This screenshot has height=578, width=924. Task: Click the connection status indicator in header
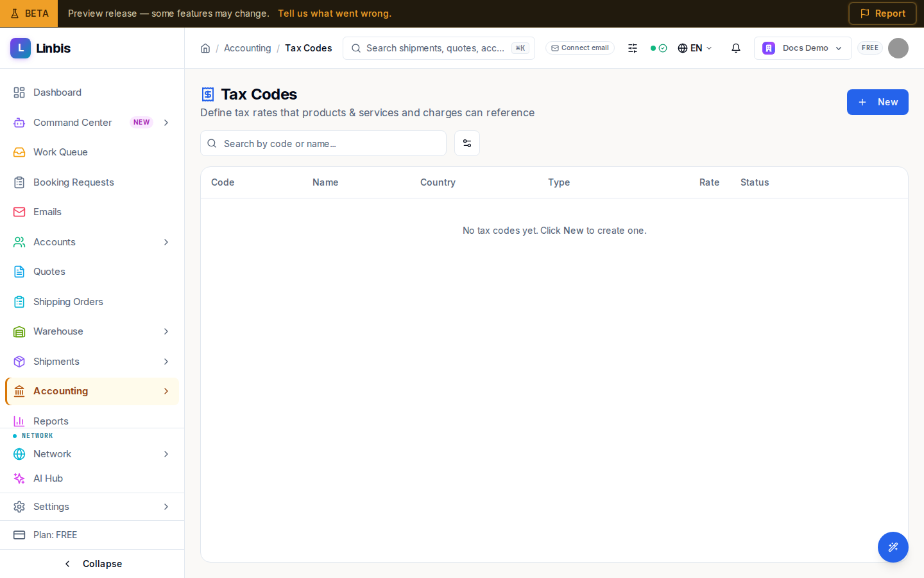[x=659, y=48]
